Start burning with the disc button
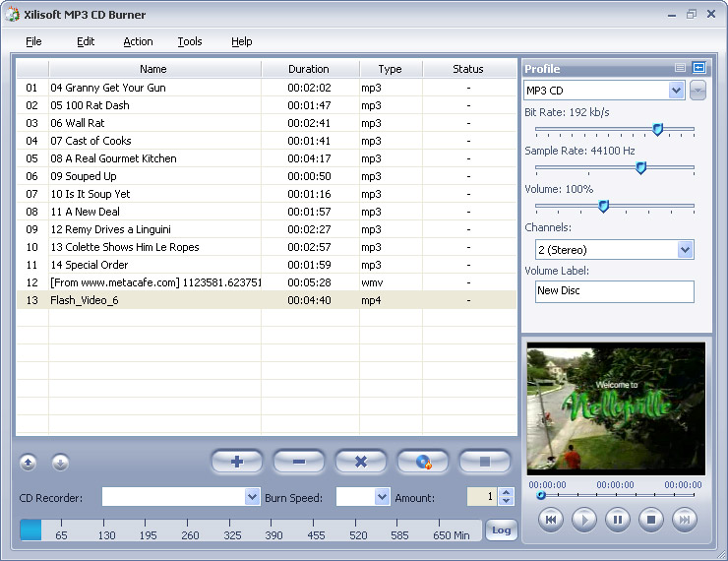Viewport: 728px width, 561px height. coord(423,462)
